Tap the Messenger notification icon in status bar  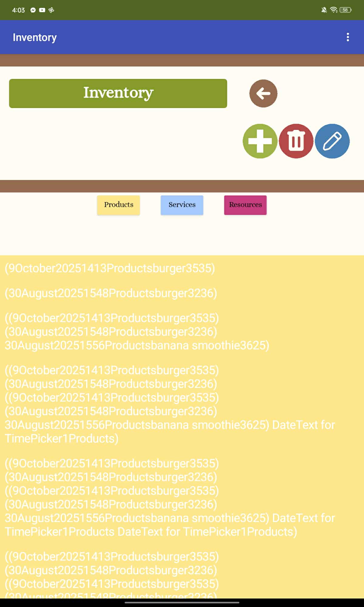coord(33,10)
